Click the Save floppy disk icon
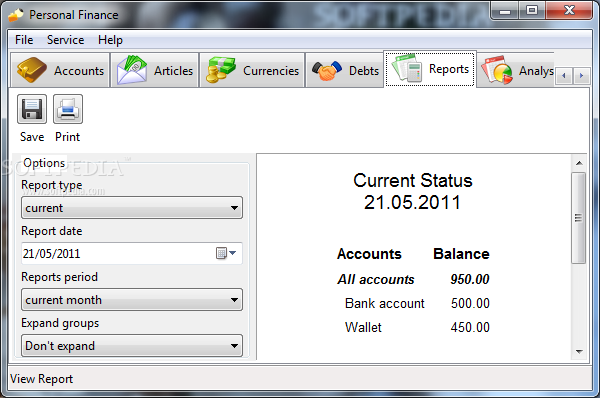The image size is (600, 398). coord(32,109)
